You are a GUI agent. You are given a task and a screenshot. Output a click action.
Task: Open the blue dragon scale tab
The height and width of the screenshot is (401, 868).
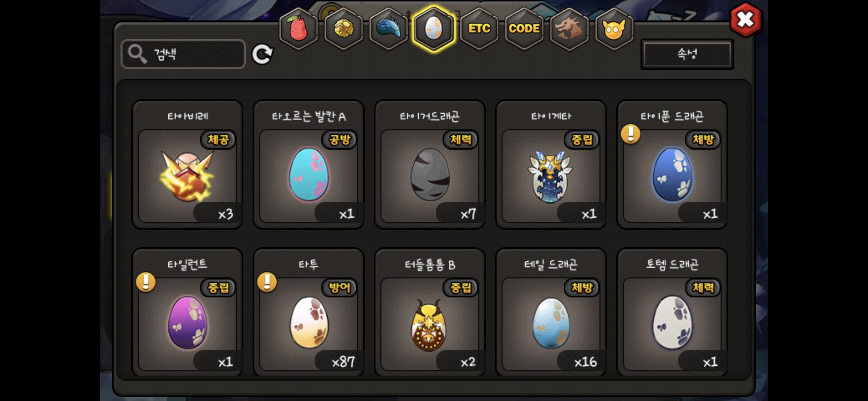[x=389, y=29]
